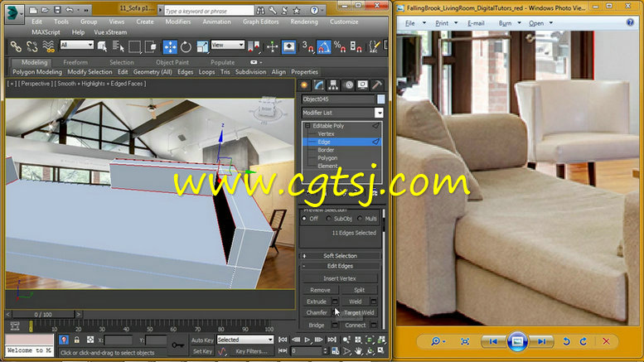Open the MAXScript menu
The image size is (644, 362).
click(x=46, y=32)
